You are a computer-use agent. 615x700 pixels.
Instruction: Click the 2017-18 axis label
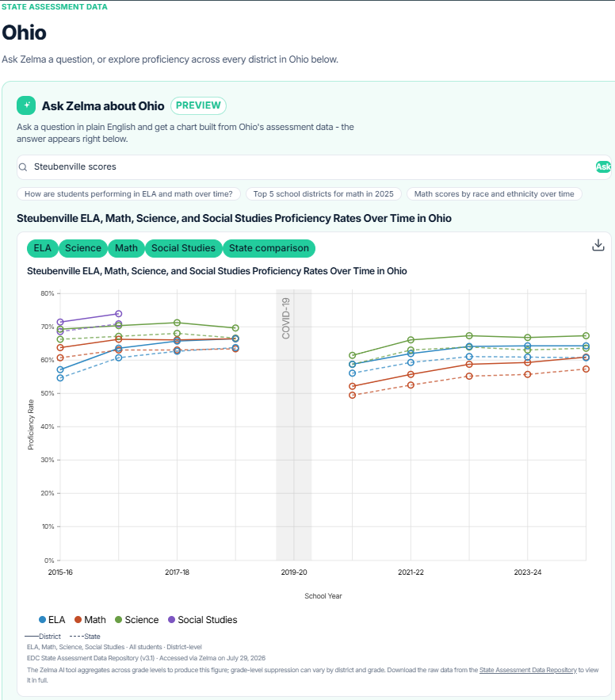click(178, 572)
